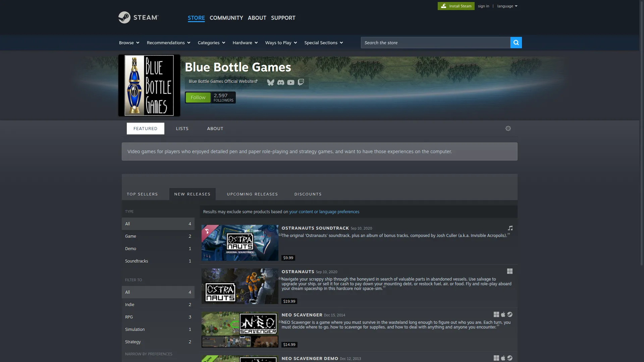This screenshot has height=362, width=644.
Task: Expand the Special Sections dropdown
Action: click(324, 43)
